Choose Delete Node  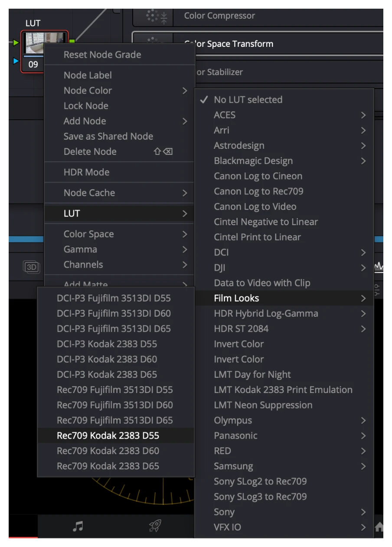(x=120, y=151)
